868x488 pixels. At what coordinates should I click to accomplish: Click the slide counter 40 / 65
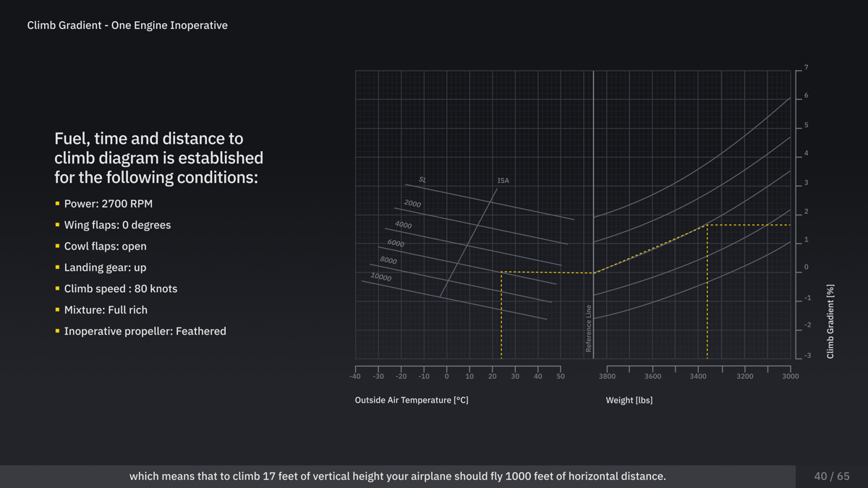point(831,476)
